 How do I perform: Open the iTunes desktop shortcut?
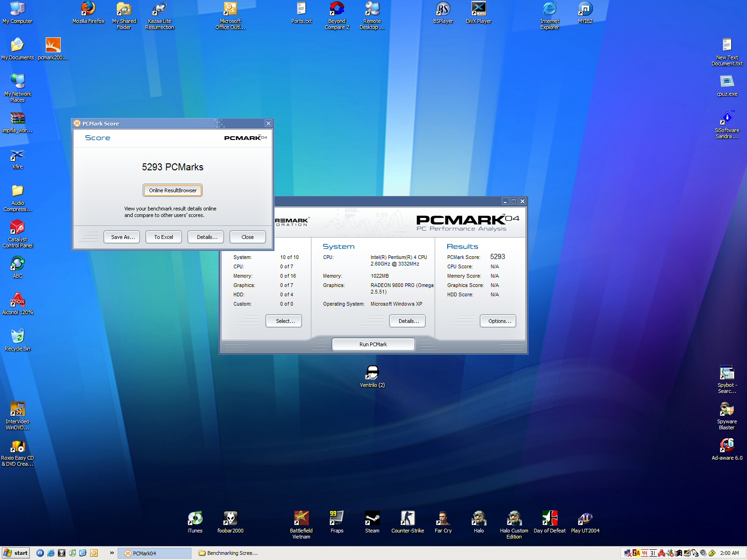(x=195, y=523)
